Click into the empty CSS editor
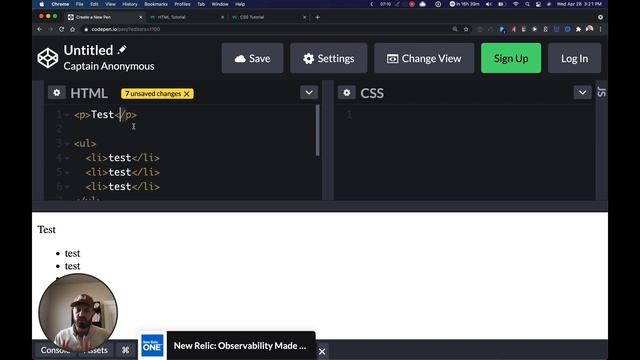The height and width of the screenshot is (360, 640). point(464,152)
